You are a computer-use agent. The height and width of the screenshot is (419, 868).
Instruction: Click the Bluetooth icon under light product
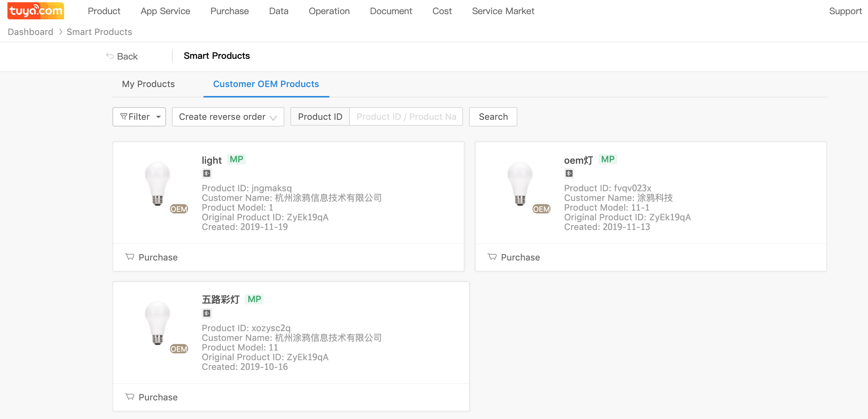[207, 173]
